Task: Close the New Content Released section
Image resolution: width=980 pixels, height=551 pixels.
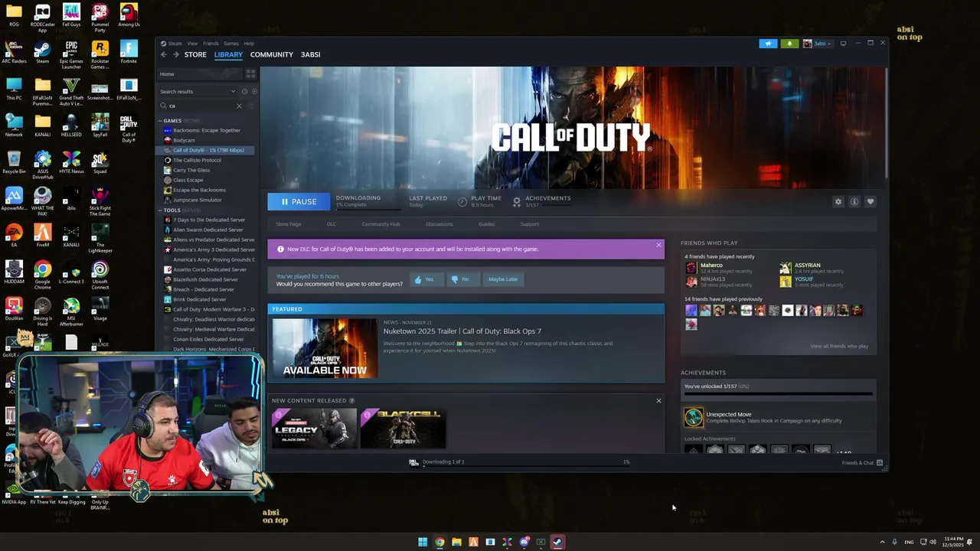Action: pos(658,400)
